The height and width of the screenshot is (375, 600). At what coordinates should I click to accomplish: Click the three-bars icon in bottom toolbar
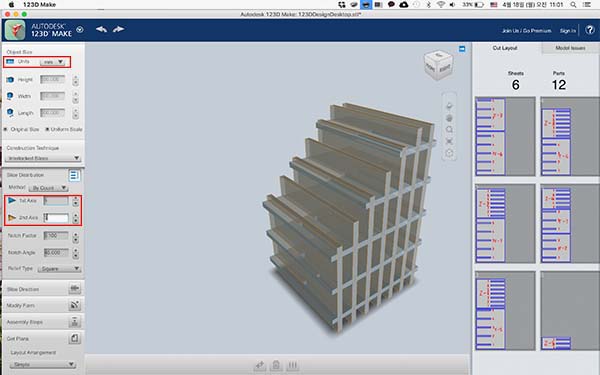[x=292, y=365]
